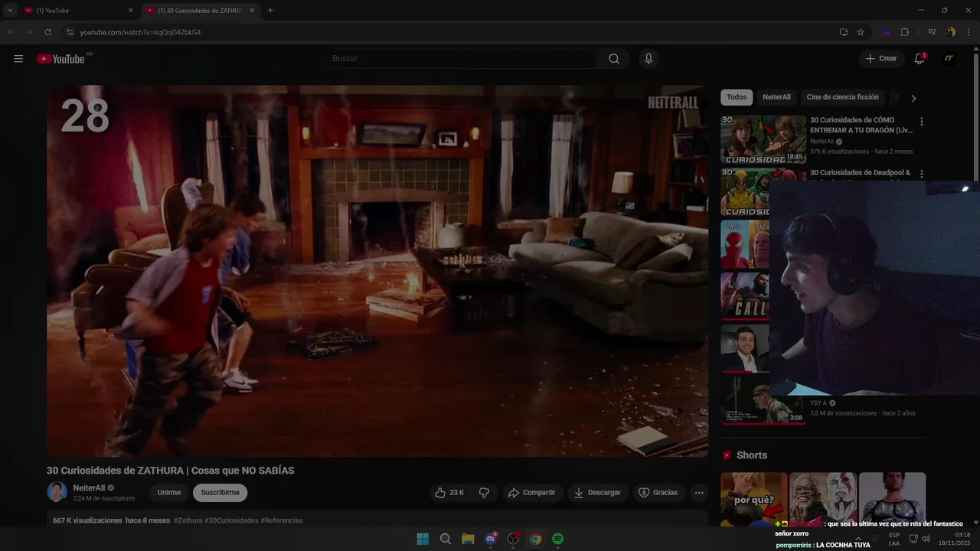The width and height of the screenshot is (980, 551).
Task: Click the #Zathura hashtag
Action: tap(188, 520)
